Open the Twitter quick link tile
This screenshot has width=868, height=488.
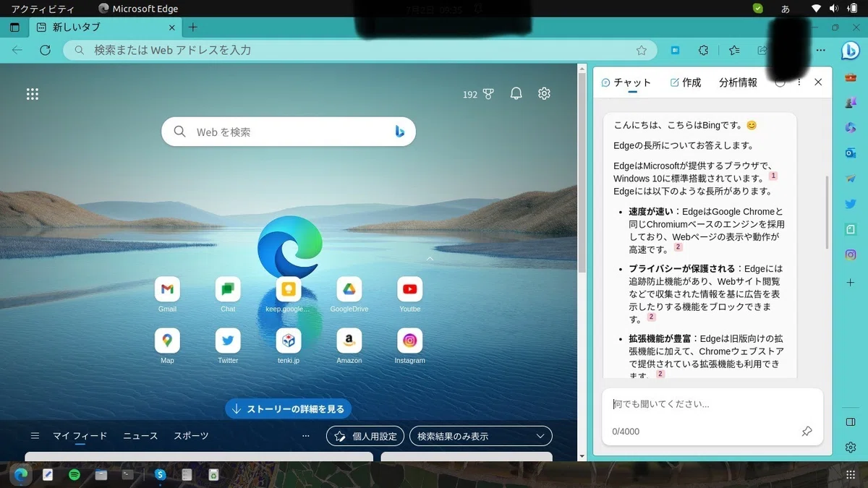click(x=228, y=341)
